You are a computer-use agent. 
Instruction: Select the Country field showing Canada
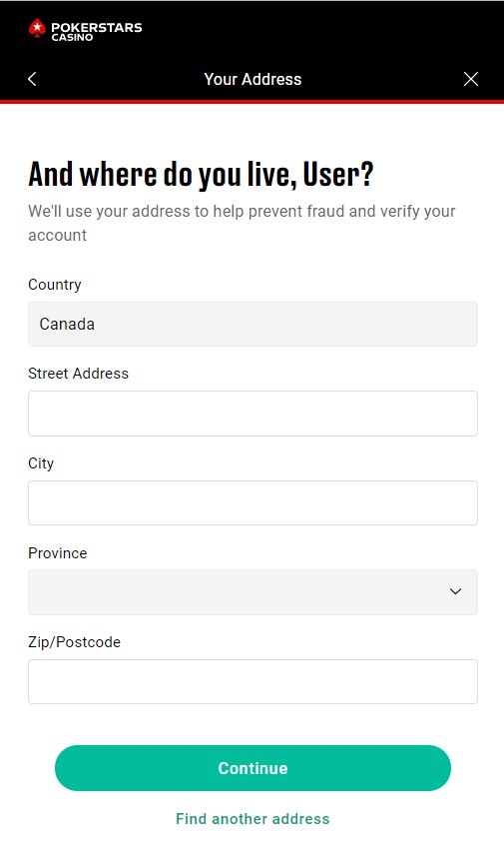point(252,324)
